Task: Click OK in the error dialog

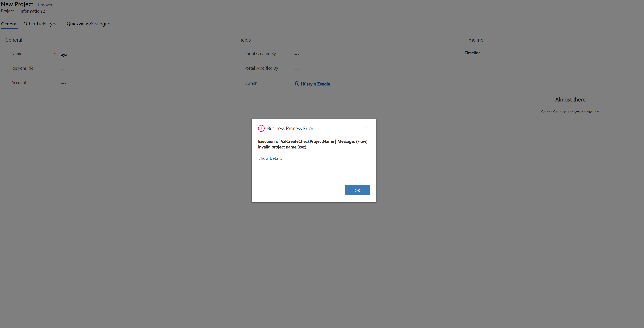Action: (357, 190)
